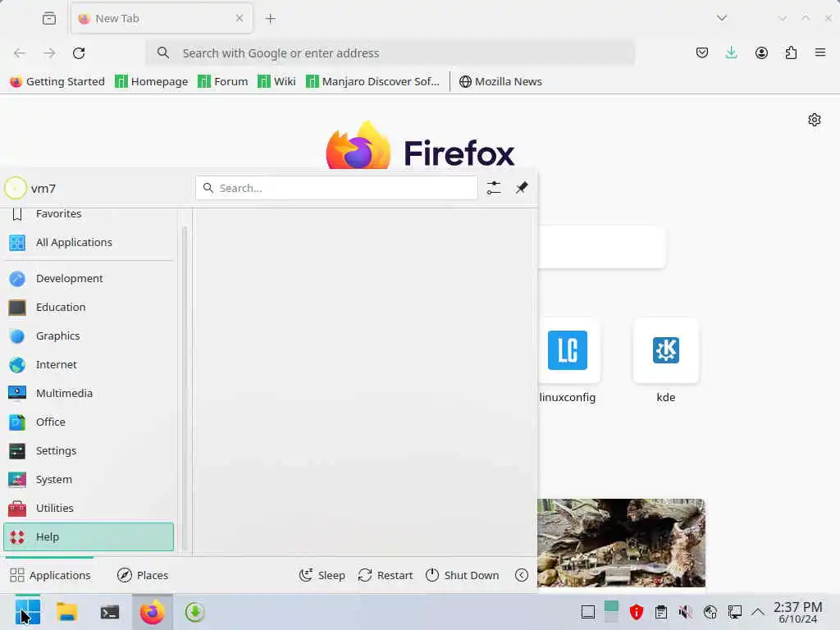The image size is (840, 630).
Task: Open the KDE application launcher on taskbar
Action: pos(27,612)
